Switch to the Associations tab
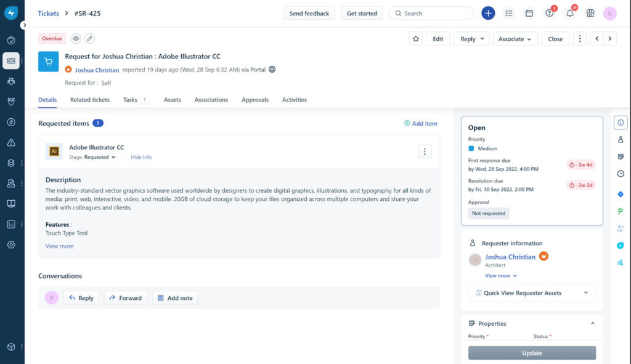The image size is (631, 364). tap(211, 100)
